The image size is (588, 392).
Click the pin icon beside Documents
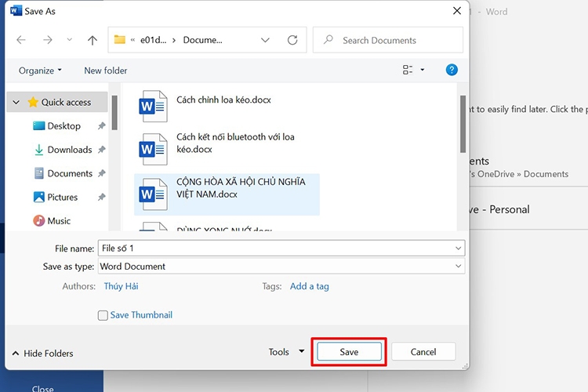click(102, 173)
